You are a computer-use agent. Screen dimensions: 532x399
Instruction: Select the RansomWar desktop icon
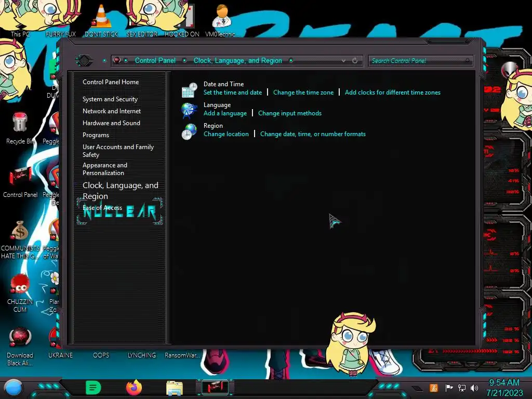pos(182,355)
